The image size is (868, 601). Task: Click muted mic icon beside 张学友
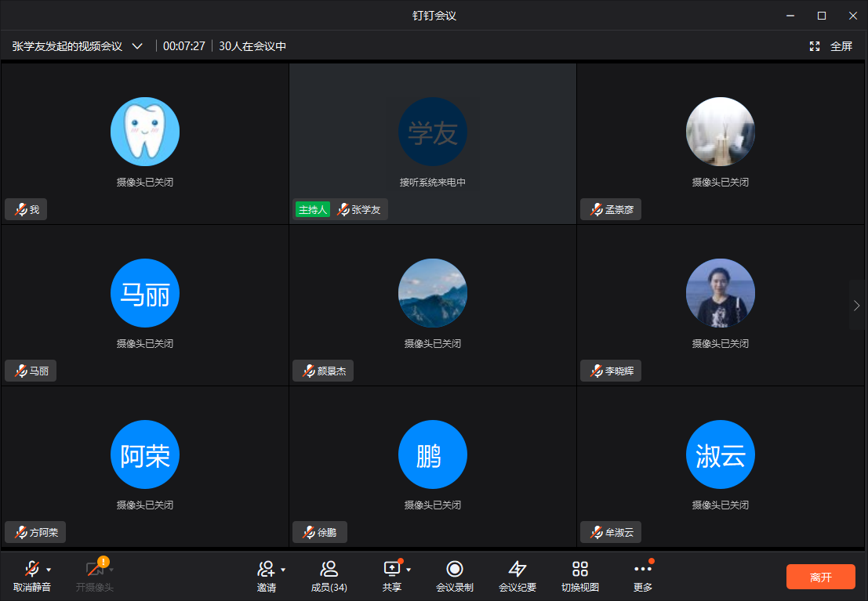343,210
